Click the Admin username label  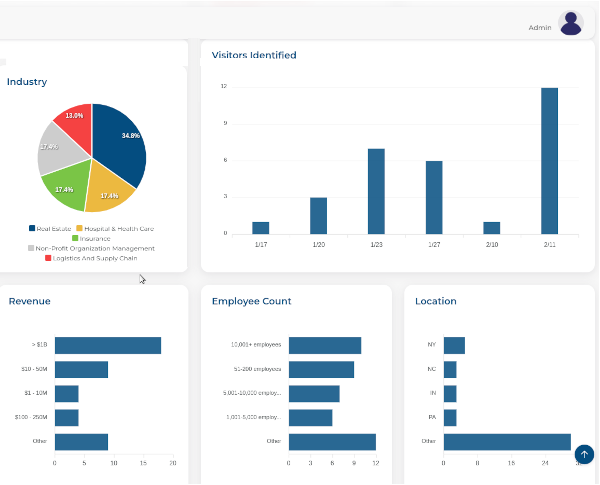click(540, 28)
